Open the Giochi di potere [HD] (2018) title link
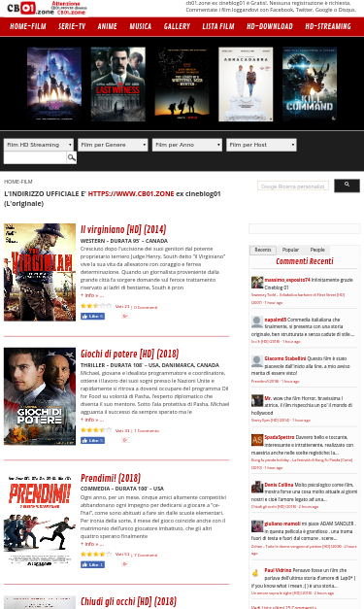The height and width of the screenshot is (609, 364). tap(130, 354)
